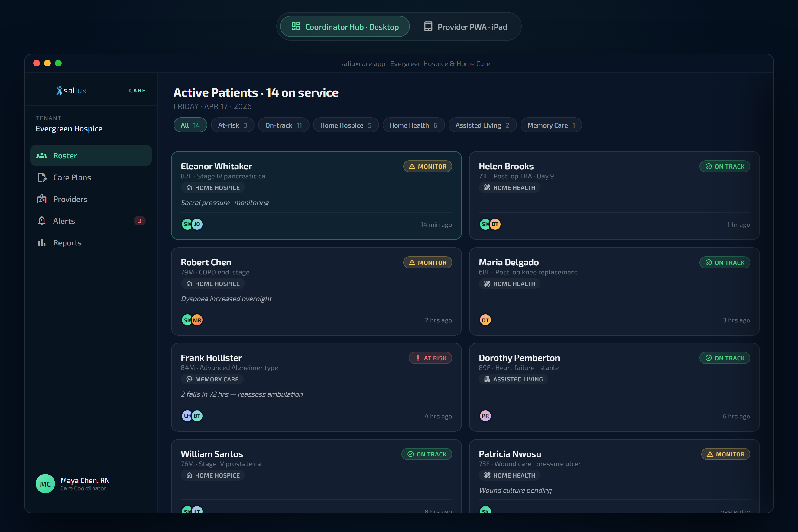Click the saliuxcare.app address bar text
This screenshot has height=532, width=798.
coord(415,63)
